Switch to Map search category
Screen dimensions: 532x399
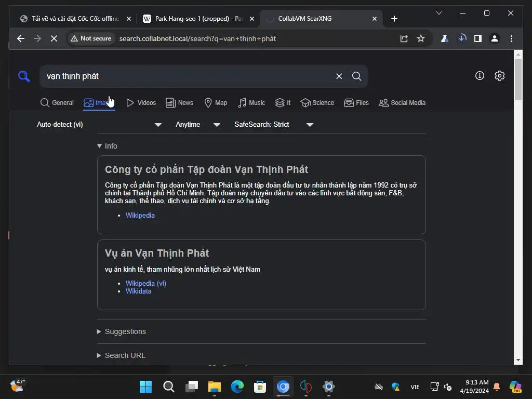click(216, 102)
